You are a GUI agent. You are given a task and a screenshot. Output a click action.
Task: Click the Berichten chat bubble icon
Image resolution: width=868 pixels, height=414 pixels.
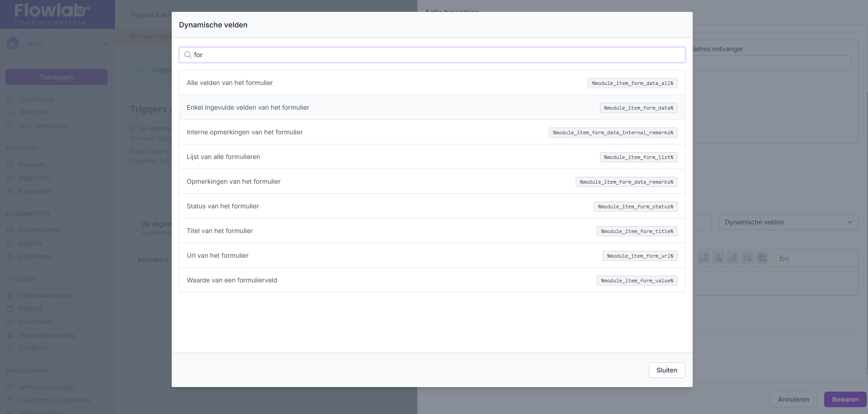10,112
